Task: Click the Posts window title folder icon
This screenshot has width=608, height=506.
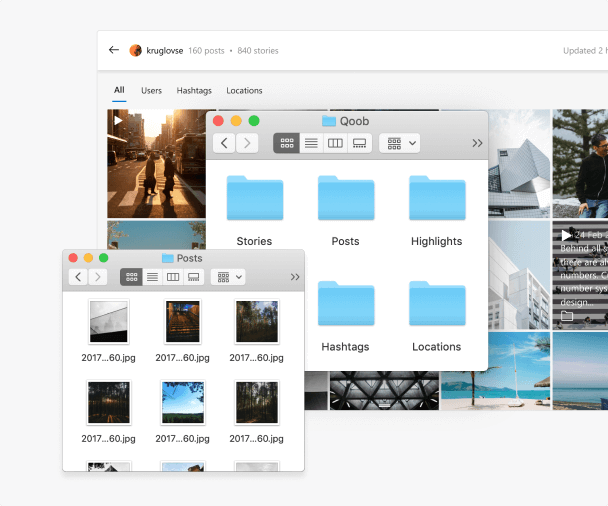Action: pyautogui.click(x=168, y=258)
